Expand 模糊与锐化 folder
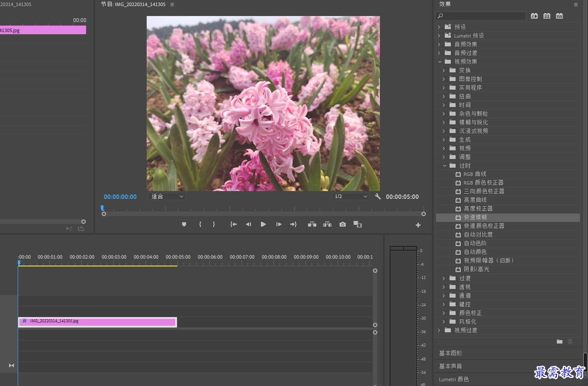588x386 pixels. pyautogui.click(x=443, y=122)
